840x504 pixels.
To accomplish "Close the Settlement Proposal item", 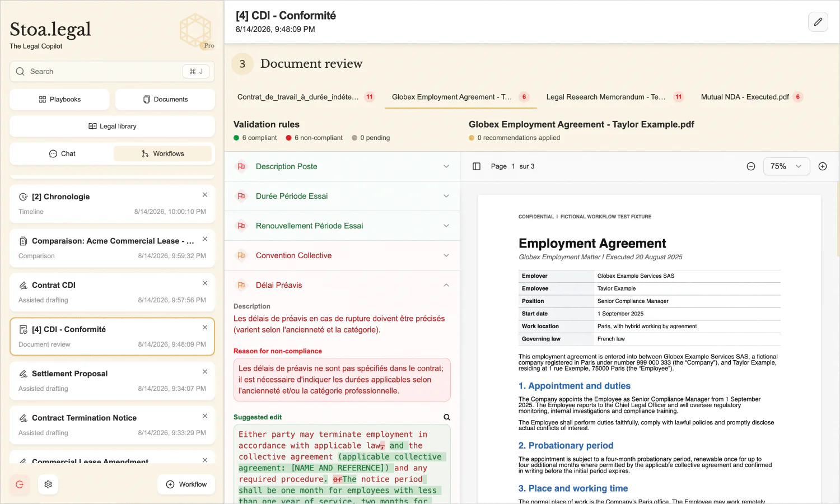I will click(205, 372).
